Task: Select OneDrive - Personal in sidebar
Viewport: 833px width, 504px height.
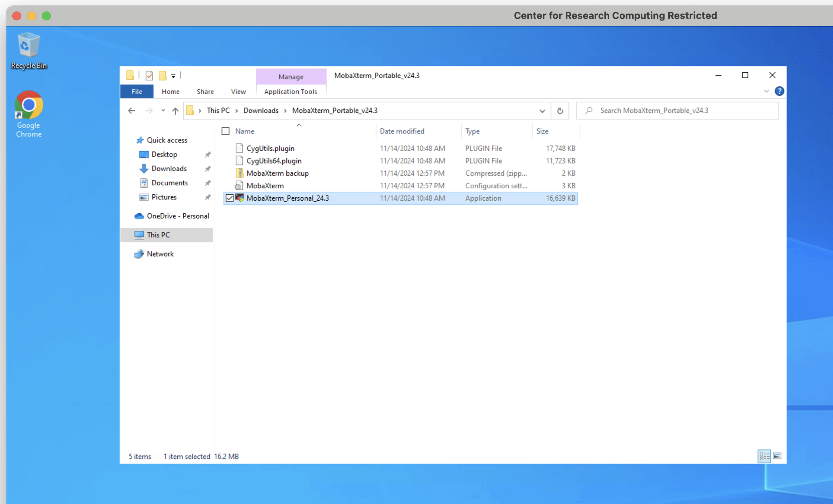Action: point(178,216)
